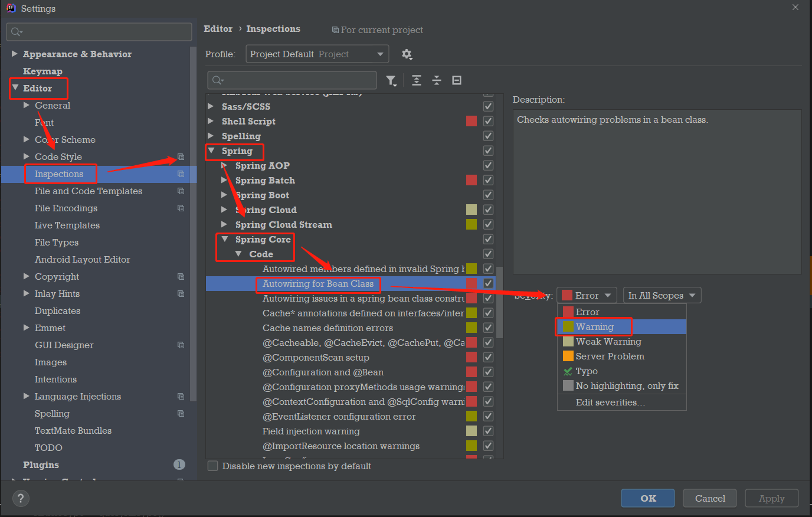Viewport: 812px width, 517px height.
Task: Click beige severity swatch for Spring Cloud
Action: [472, 210]
